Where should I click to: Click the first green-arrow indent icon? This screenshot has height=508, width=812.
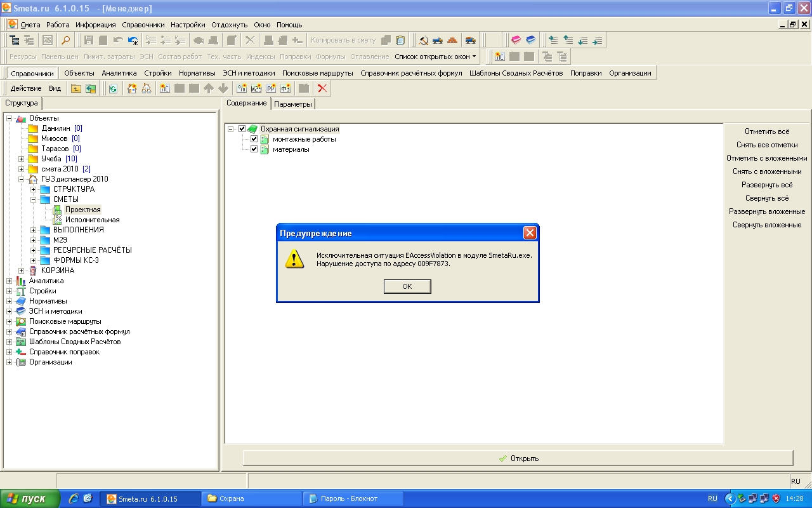[554, 40]
